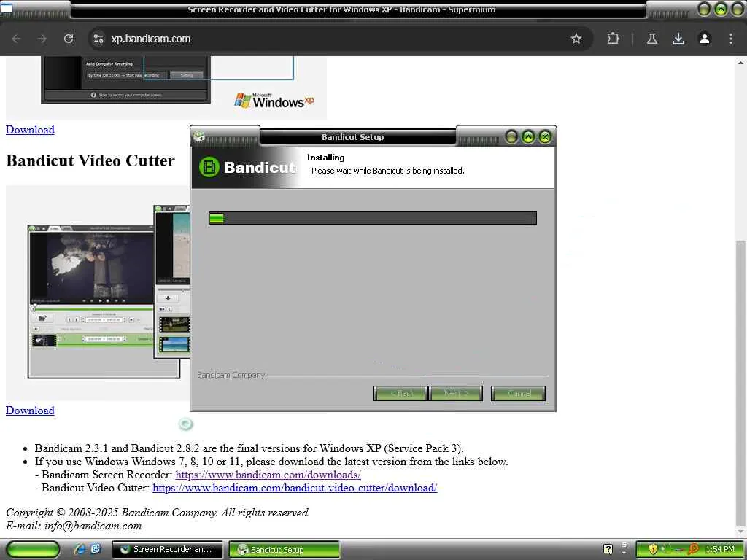Launch Internet Explorer from quick launch
The image size is (747, 560).
pos(80,549)
